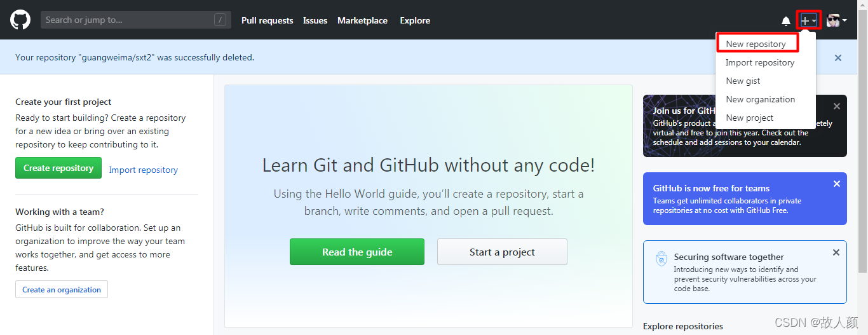Open the GitHub Octocat logo home
868x335 pixels.
coord(20,20)
